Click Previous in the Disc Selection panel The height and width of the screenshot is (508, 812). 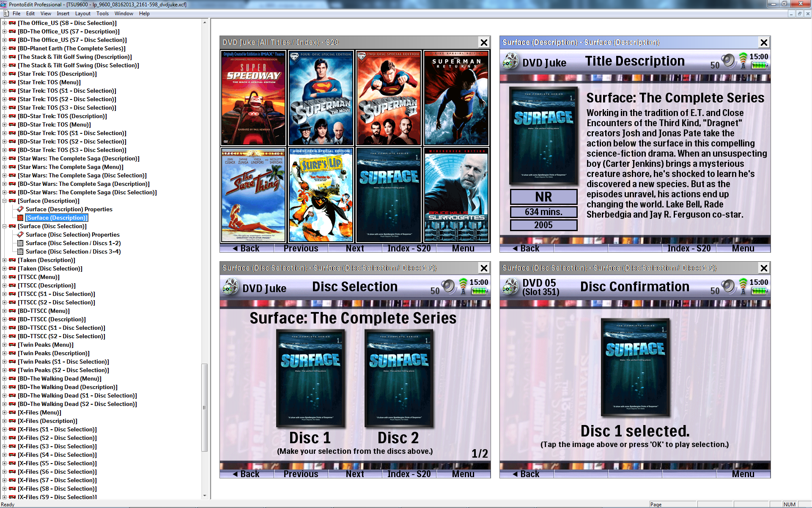click(301, 474)
